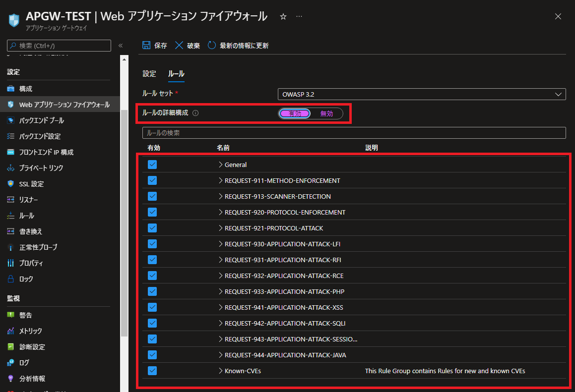Uncheck REQUEST-931-APPLICATION-ATTACK-RFI checkbox
575x392 pixels.
[152, 260]
